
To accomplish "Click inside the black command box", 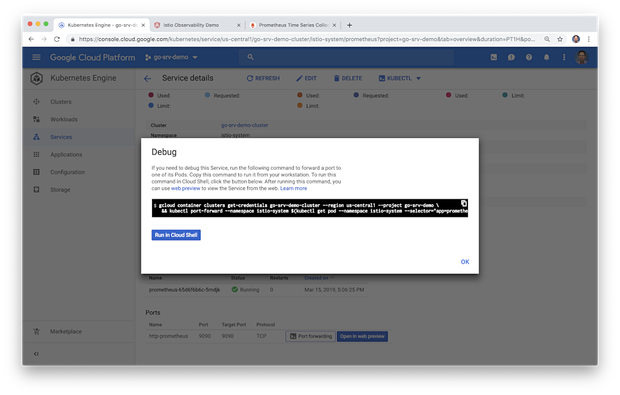I will tap(310, 208).
